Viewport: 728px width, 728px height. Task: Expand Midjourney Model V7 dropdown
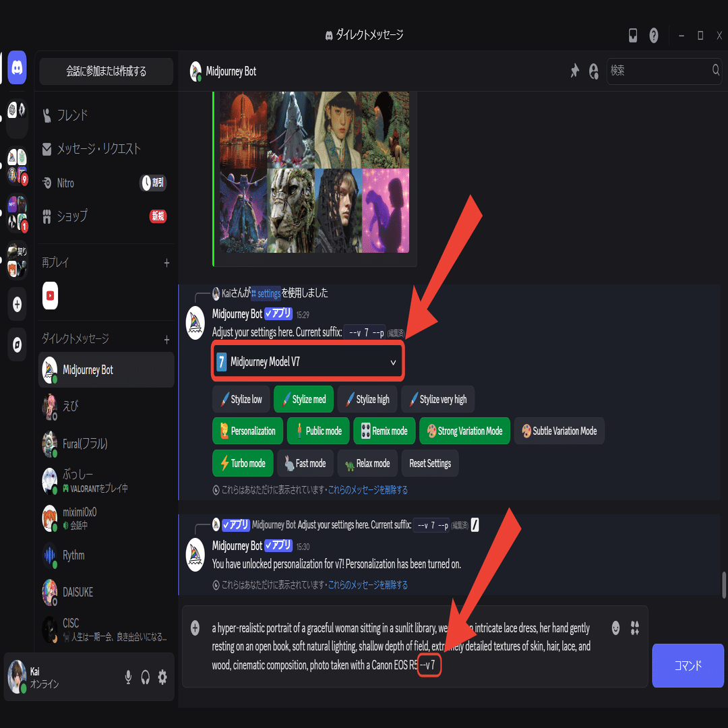[x=308, y=362]
